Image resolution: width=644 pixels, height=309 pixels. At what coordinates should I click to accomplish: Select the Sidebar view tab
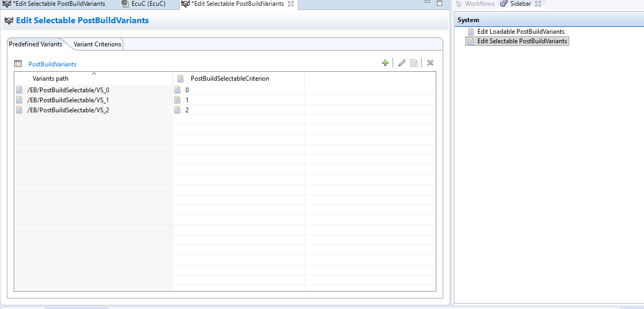pos(521,4)
